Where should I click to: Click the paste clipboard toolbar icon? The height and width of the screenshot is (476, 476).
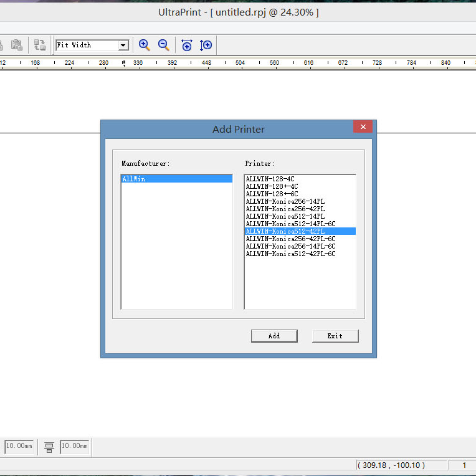17,45
